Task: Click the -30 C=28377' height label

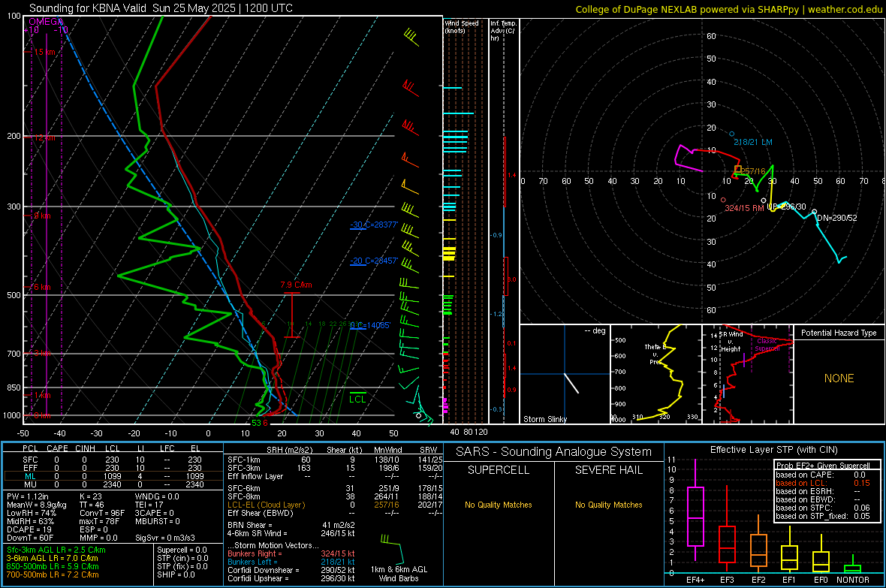Action: coord(374,225)
